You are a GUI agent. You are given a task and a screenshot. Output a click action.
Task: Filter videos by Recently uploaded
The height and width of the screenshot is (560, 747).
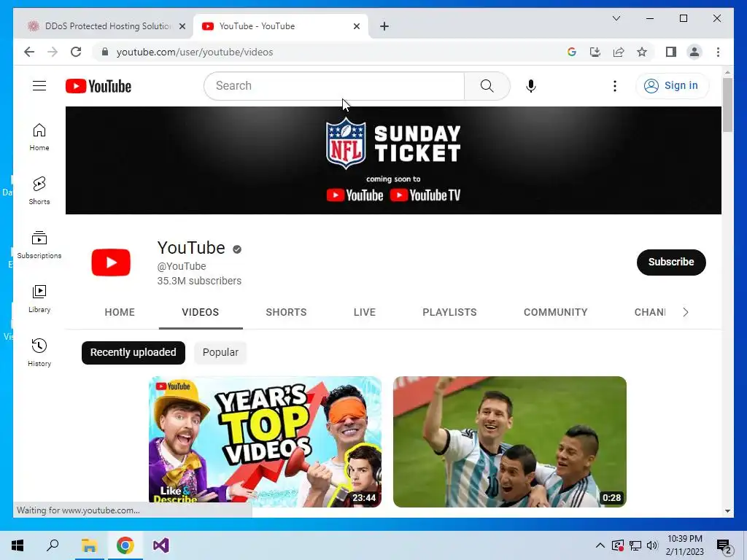point(133,352)
